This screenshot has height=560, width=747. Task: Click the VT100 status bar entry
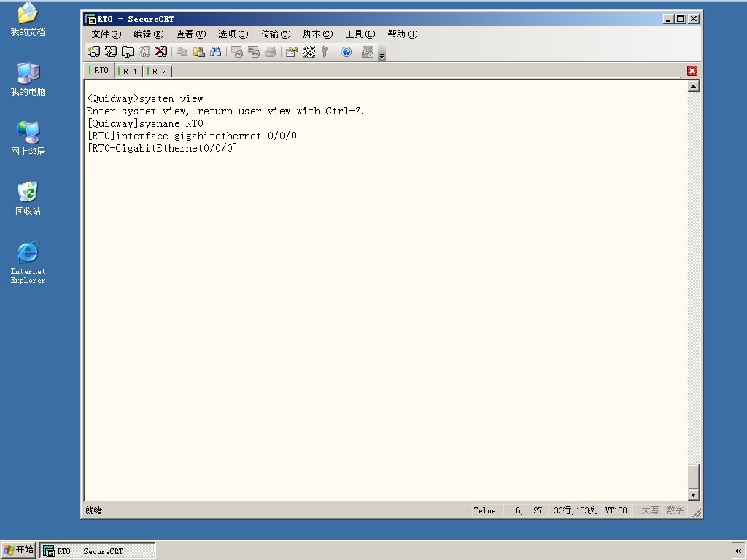pyautogui.click(x=616, y=510)
